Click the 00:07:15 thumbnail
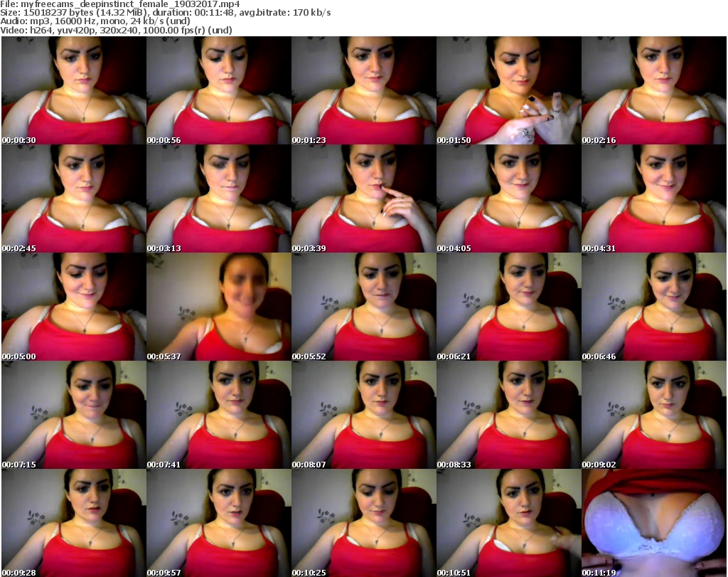 pos(74,415)
